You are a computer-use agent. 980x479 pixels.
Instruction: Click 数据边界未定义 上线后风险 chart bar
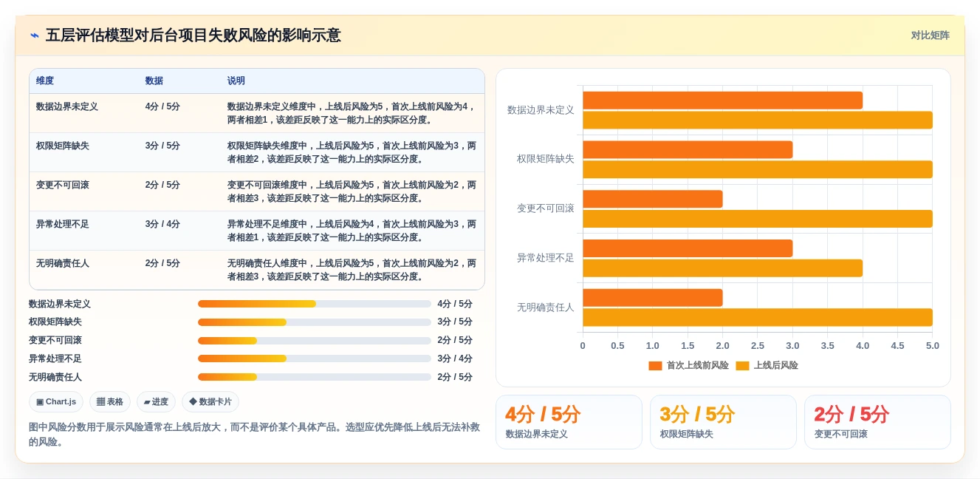(x=758, y=120)
